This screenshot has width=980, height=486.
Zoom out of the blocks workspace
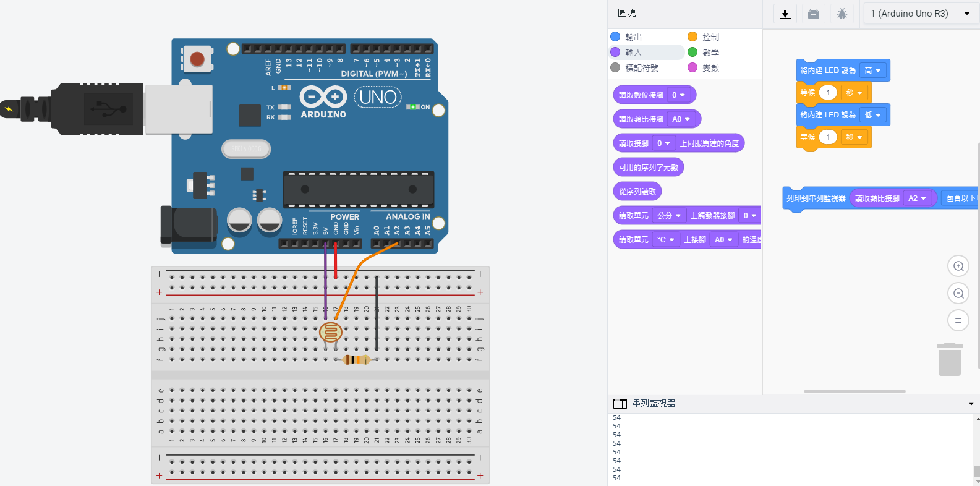pyautogui.click(x=958, y=294)
